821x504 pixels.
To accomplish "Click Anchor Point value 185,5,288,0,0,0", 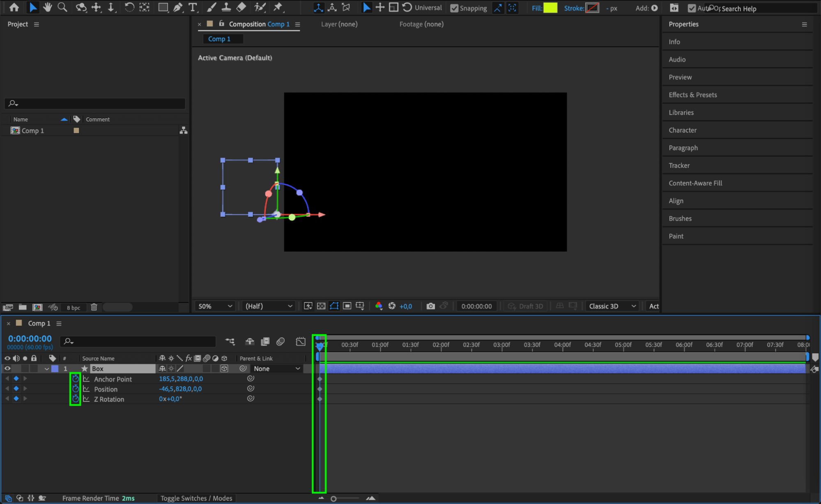I will [181, 379].
